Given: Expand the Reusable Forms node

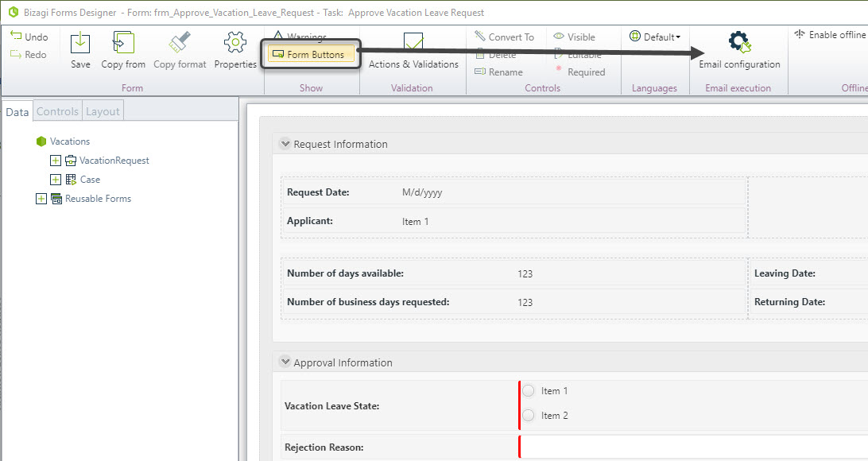Looking at the screenshot, I should click(41, 199).
